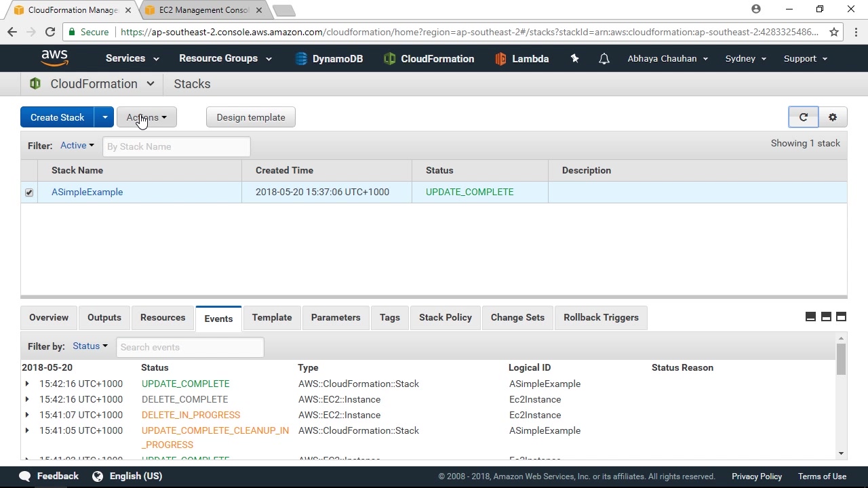Image resolution: width=868 pixels, height=488 pixels.
Task: Click the language globe icon
Action: (x=98, y=476)
